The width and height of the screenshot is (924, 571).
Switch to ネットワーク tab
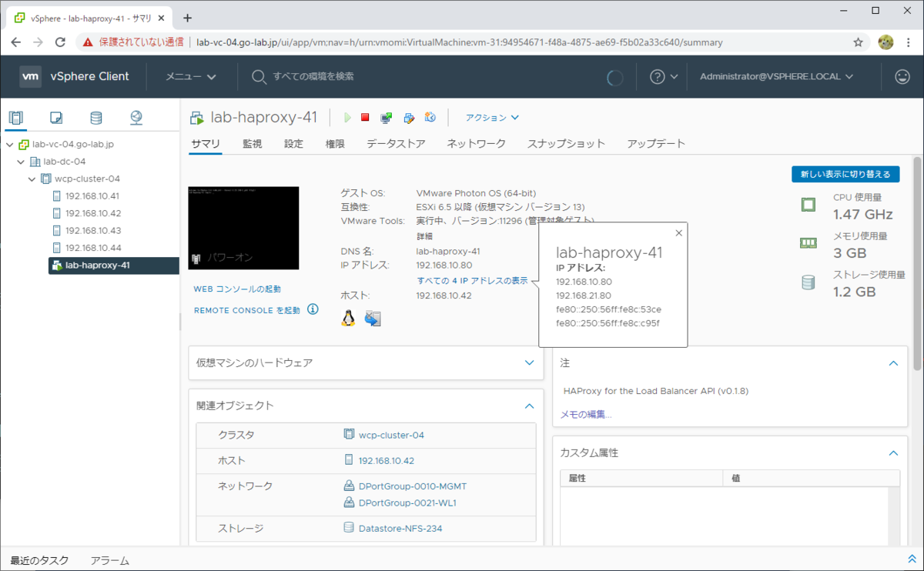click(476, 144)
